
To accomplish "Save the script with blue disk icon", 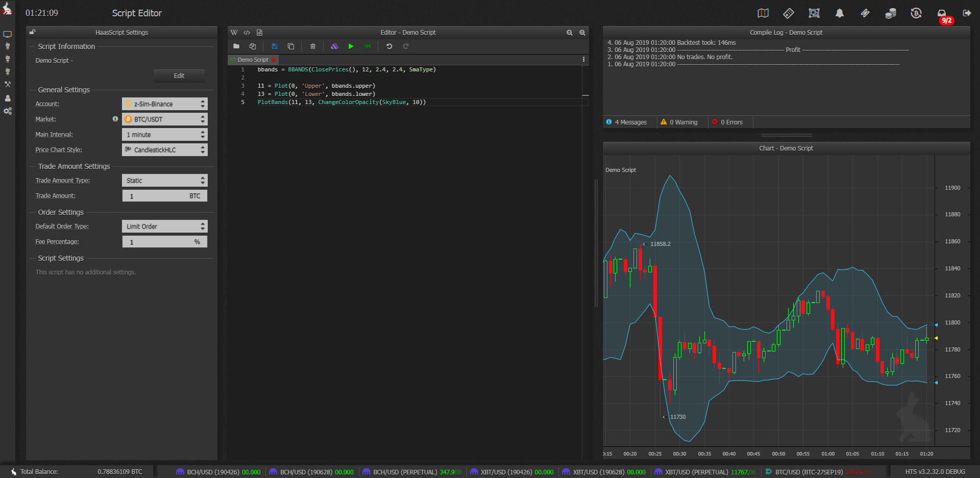I will (274, 46).
